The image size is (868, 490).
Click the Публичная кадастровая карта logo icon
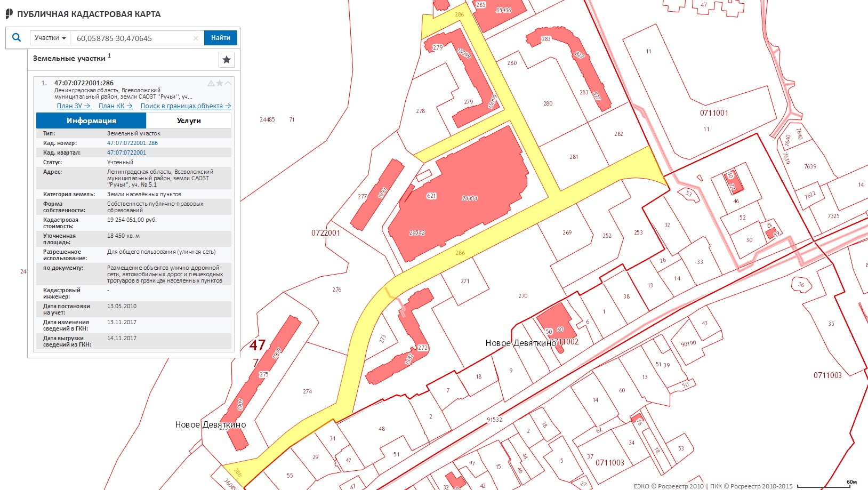pos(9,14)
